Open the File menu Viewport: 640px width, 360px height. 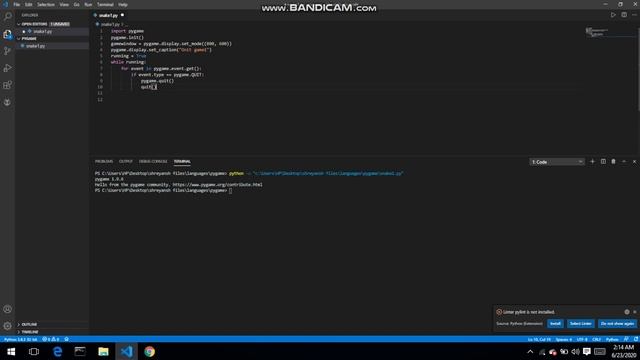click(17, 4)
